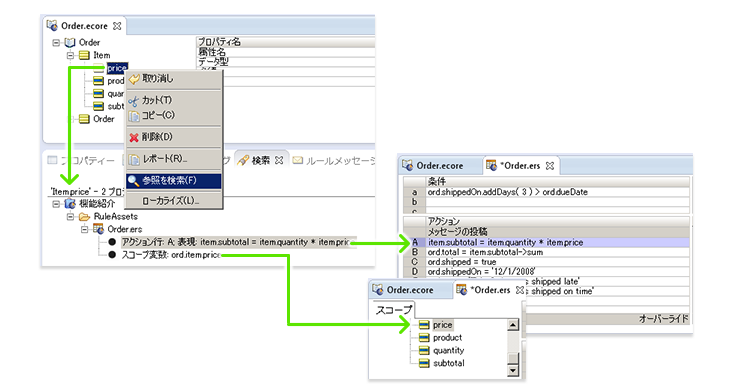The image size is (750, 391).
Task: Choose 取り消し (undo) in context menu
Action: [x=174, y=78]
